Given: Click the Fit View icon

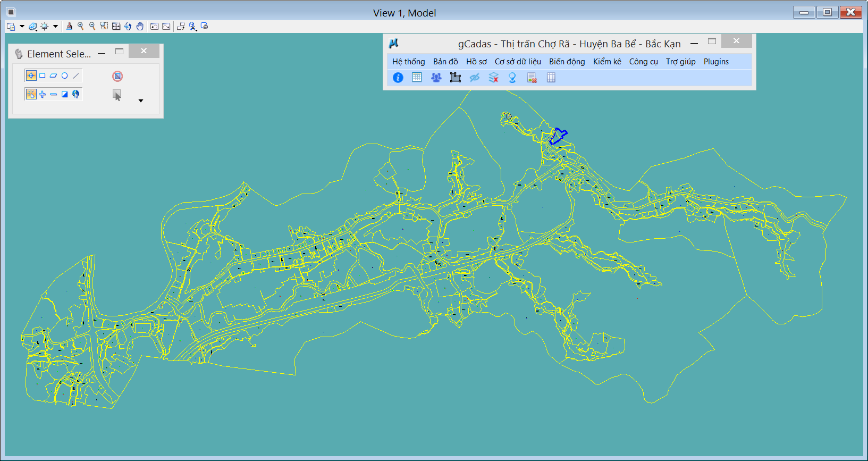Looking at the screenshot, I should [x=116, y=26].
